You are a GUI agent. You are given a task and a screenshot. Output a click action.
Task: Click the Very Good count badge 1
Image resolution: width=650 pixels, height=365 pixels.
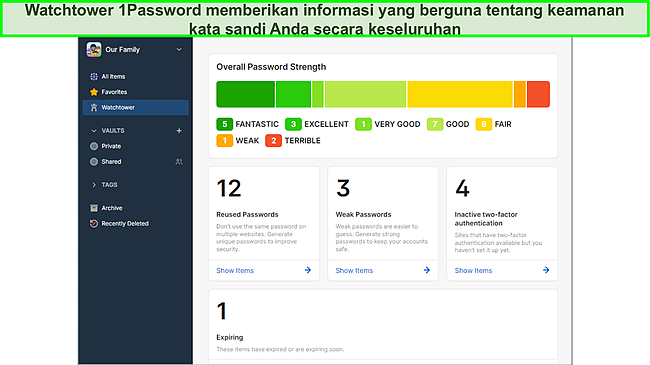[363, 124]
